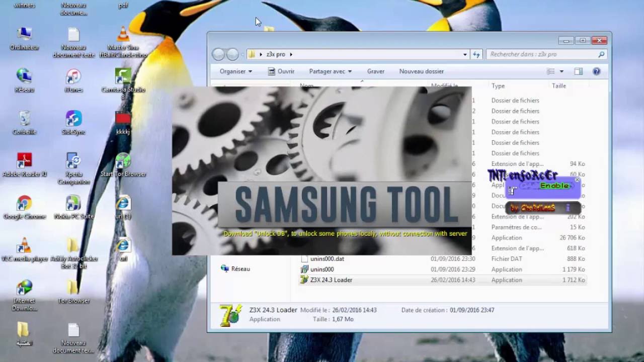Open the Partager avec dropdown
Image resolution: width=644 pixels, height=362 pixels.
(x=331, y=71)
